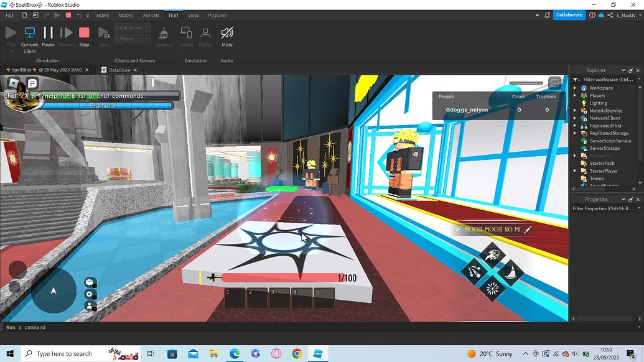Switch to the MODEL ribbon tab
This screenshot has height=362, width=644.
(x=126, y=15)
